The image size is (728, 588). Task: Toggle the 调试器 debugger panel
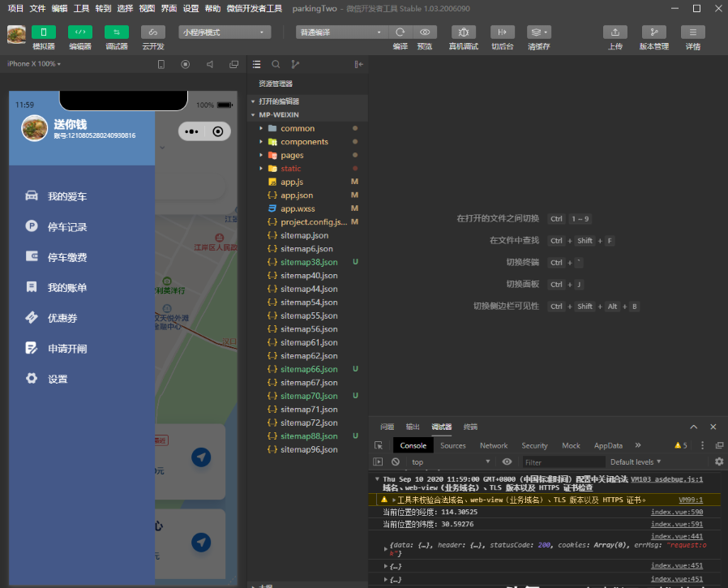click(x=116, y=32)
